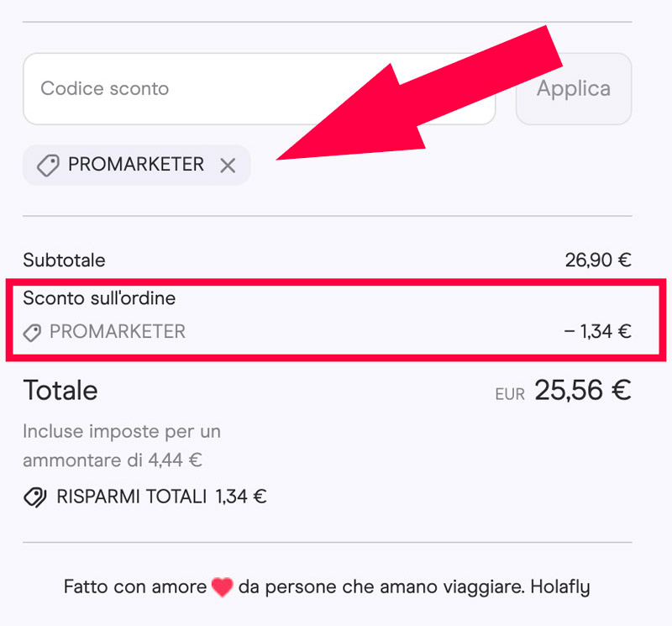Screen dimensions: 672x626
Task: Click the X icon on the PROMARKETER chip
Action: [x=228, y=165]
